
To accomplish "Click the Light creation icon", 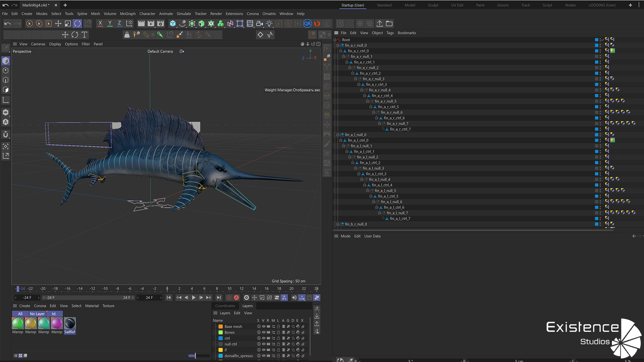I will (x=269, y=24).
